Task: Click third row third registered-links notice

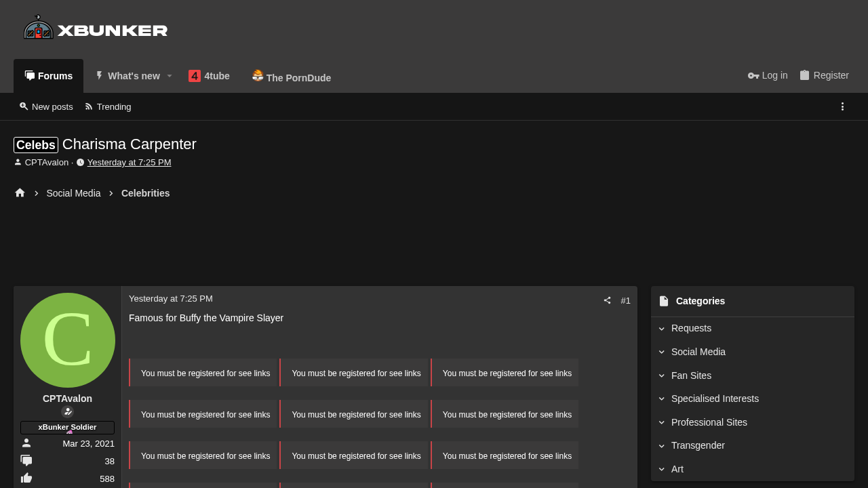Action: tap(505, 455)
